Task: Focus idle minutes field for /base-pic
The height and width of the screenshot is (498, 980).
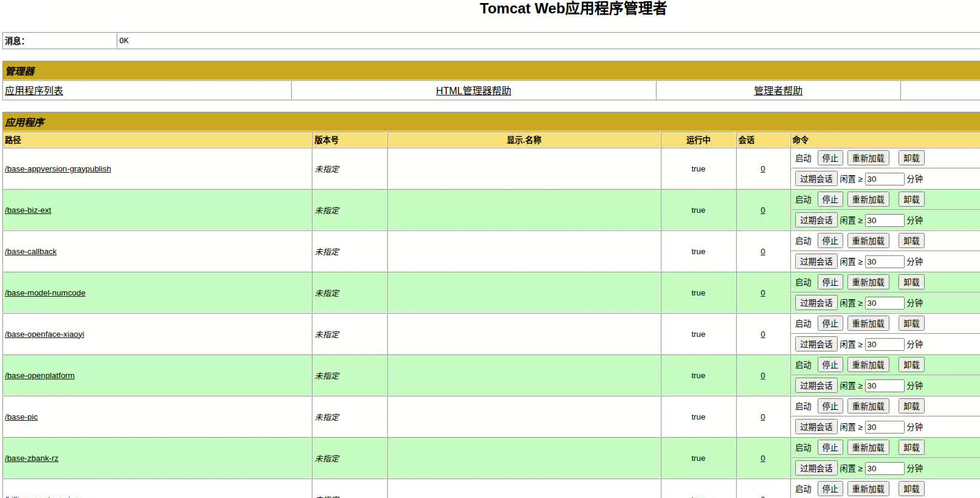Action: pos(885,427)
